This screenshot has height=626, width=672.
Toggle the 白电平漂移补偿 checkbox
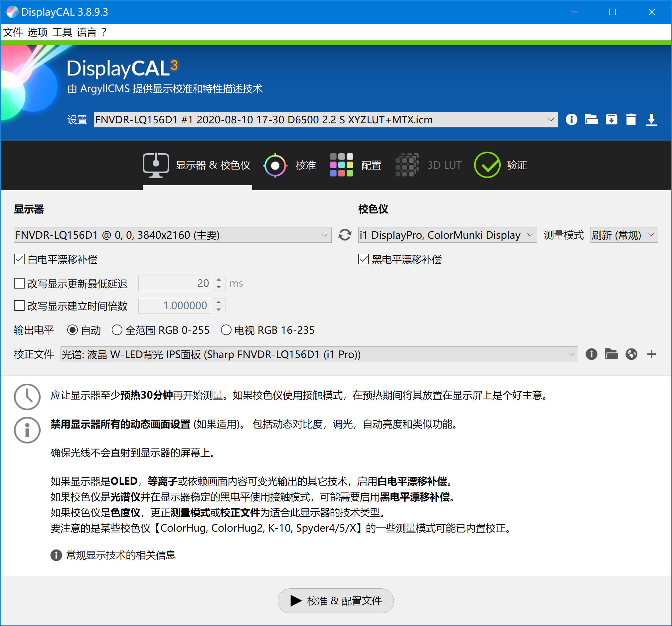19,259
